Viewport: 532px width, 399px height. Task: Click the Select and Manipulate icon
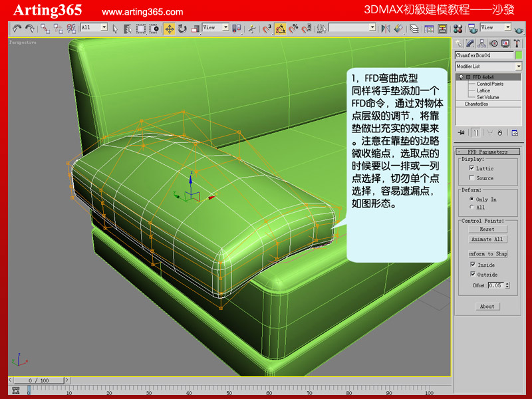(x=252, y=29)
